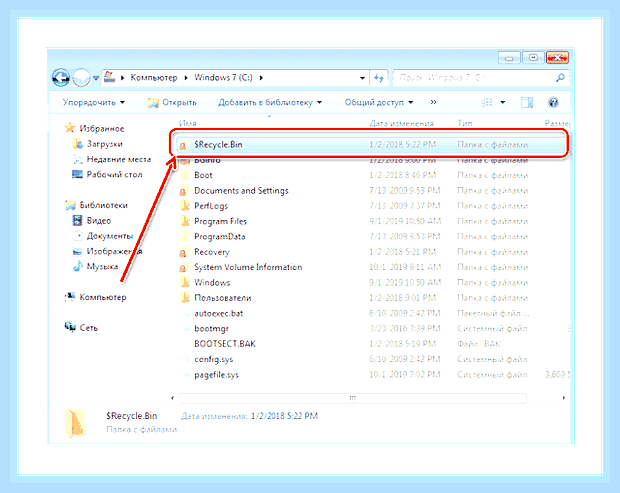
Task: Select Сеть in the navigation pane
Action: (x=89, y=328)
